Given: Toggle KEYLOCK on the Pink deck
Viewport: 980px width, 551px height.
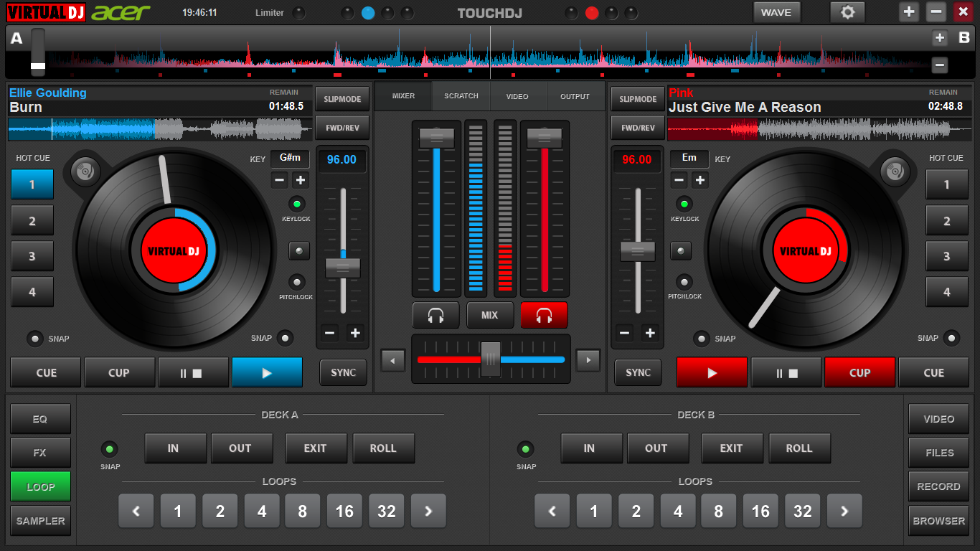Looking at the screenshot, I should point(684,204).
